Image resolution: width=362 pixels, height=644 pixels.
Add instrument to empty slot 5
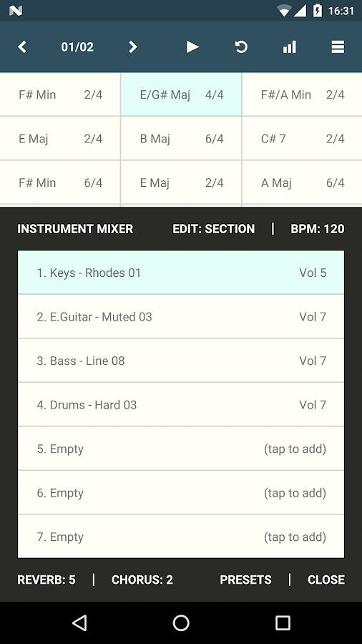[181, 449]
